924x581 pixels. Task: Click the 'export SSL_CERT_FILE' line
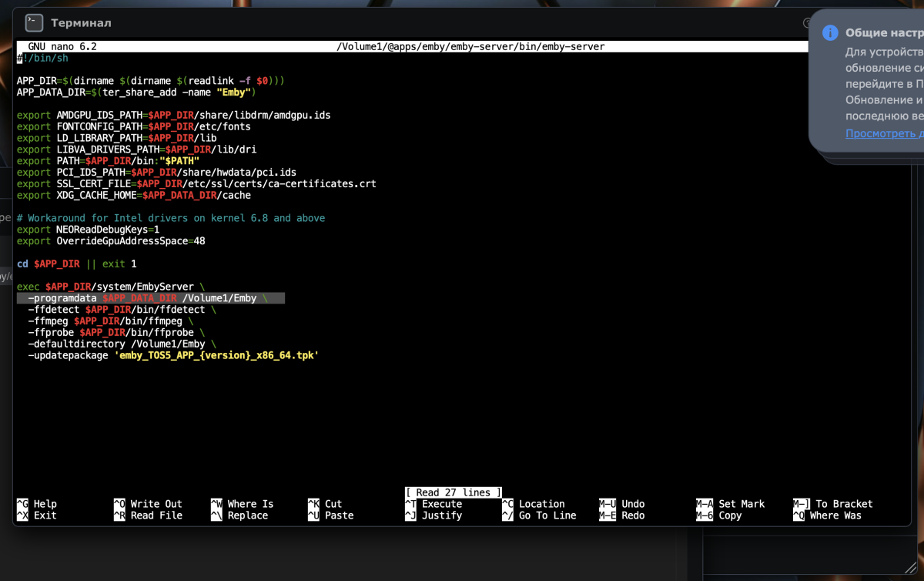[196, 184]
